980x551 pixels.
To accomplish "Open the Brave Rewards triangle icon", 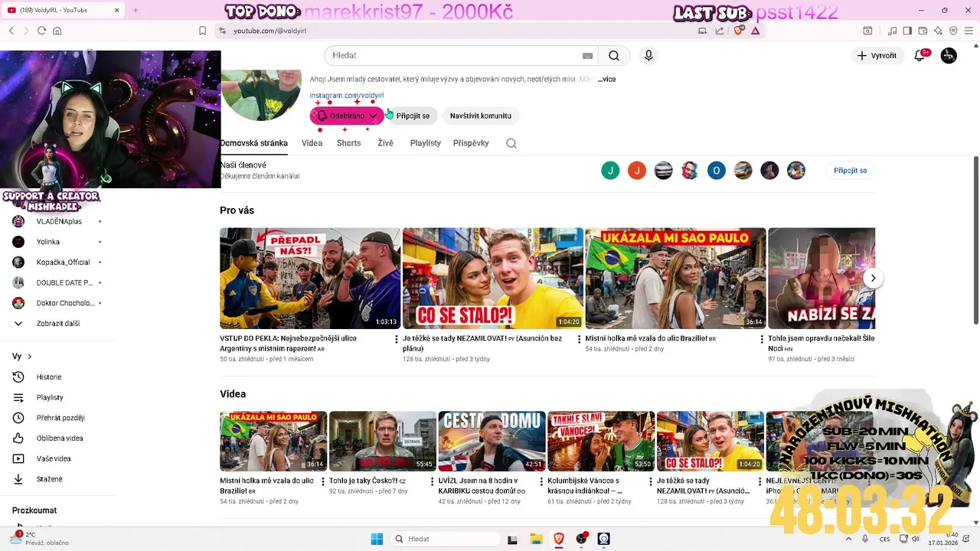I will tap(756, 31).
